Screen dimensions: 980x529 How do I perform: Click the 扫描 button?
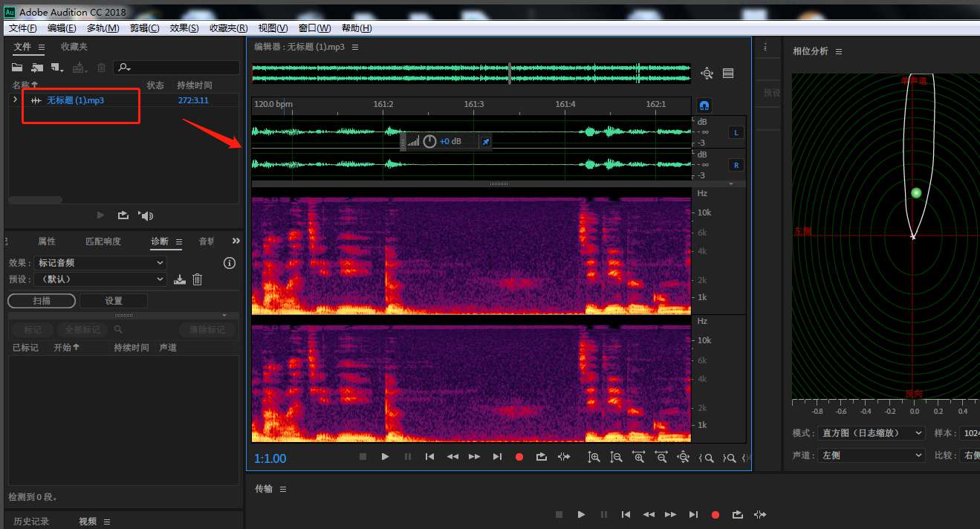[x=42, y=301]
